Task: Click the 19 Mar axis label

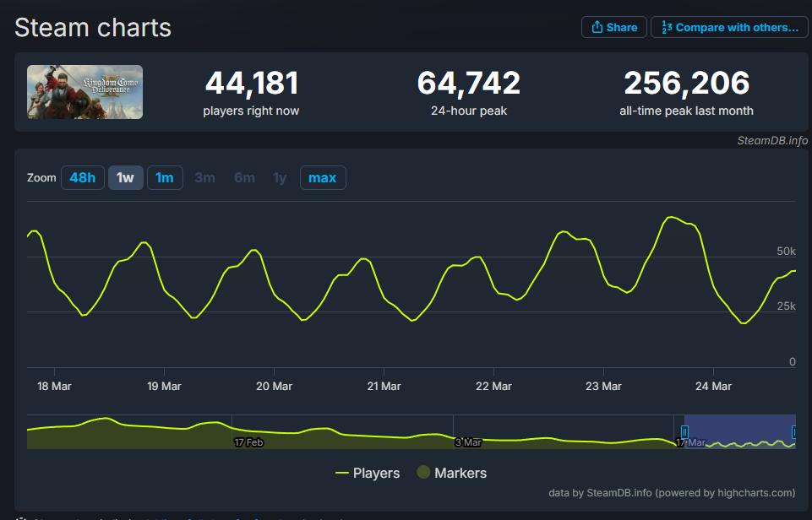Action: click(164, 386)
